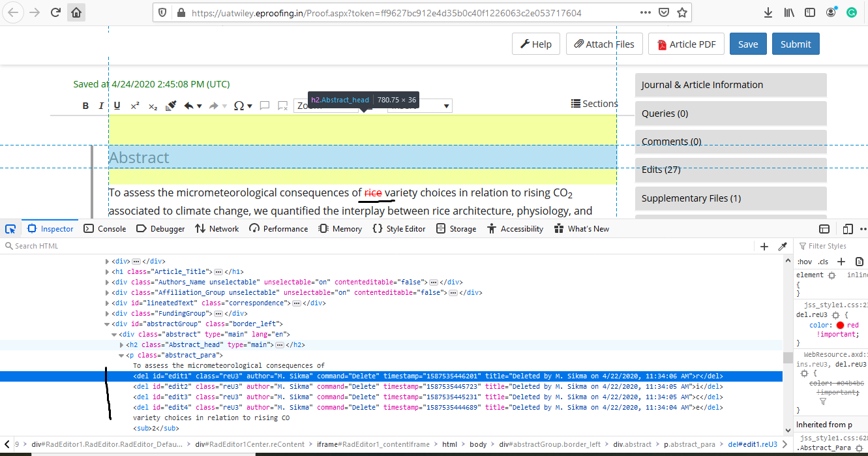
Task: Open the Insert dropdown arrow
Action: [x=447, y=106]
